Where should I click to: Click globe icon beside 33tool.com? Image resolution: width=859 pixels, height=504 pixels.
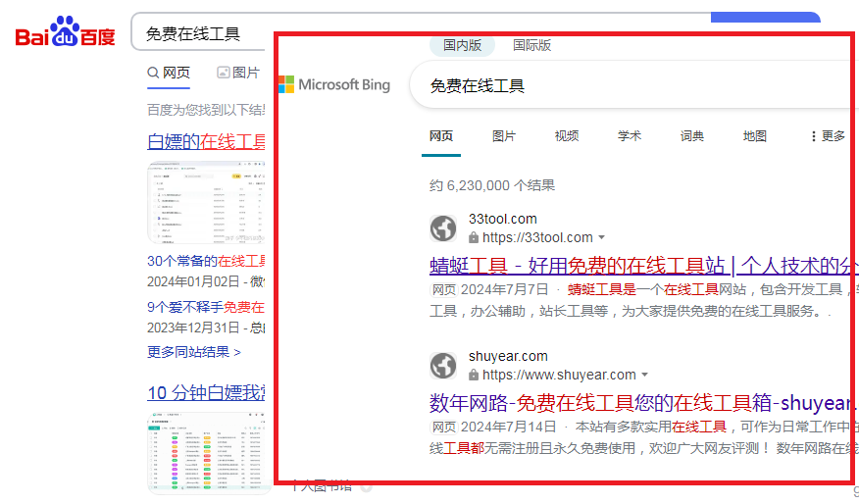click(x=444, y=228)
